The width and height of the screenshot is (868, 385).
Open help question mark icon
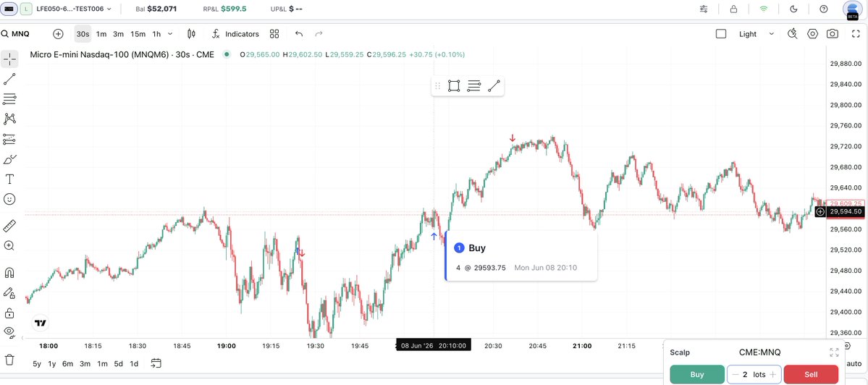[824, 9]
